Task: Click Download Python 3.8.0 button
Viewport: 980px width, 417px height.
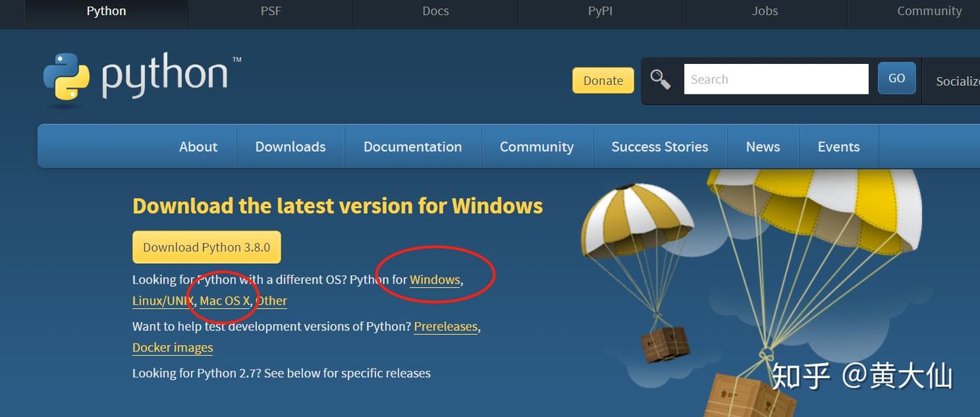Action: coord(206,247)
